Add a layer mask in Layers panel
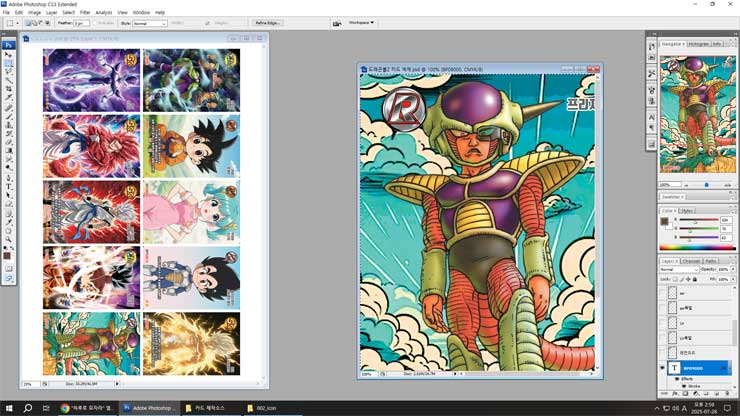 coord(685,394)
